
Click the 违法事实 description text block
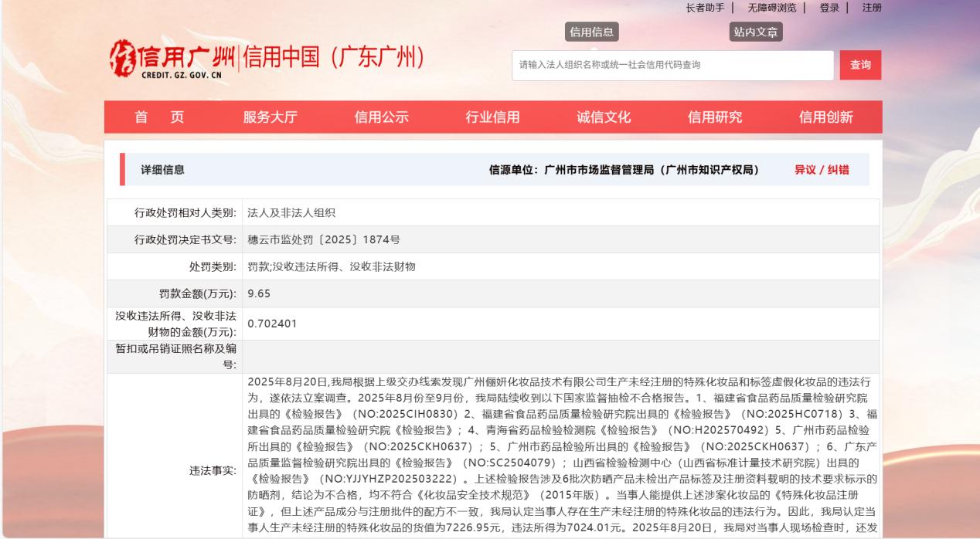[x=560, y=456]
